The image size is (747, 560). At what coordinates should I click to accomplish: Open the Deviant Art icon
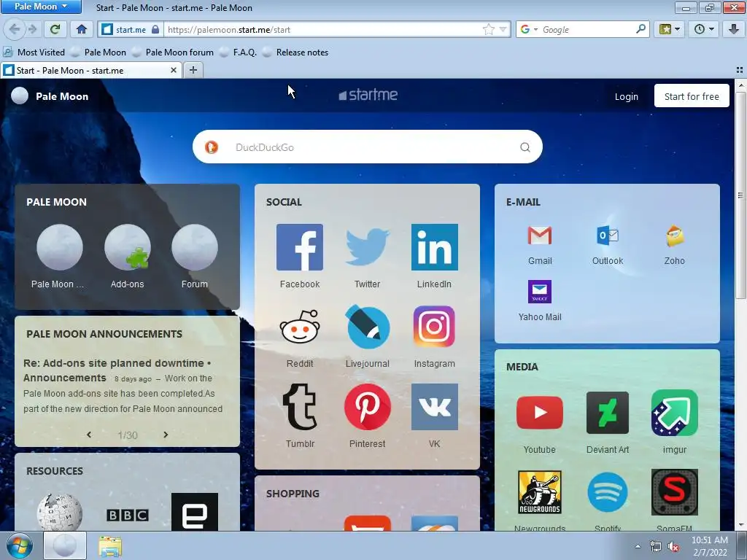pyautogui.click(x=608, y=413)
